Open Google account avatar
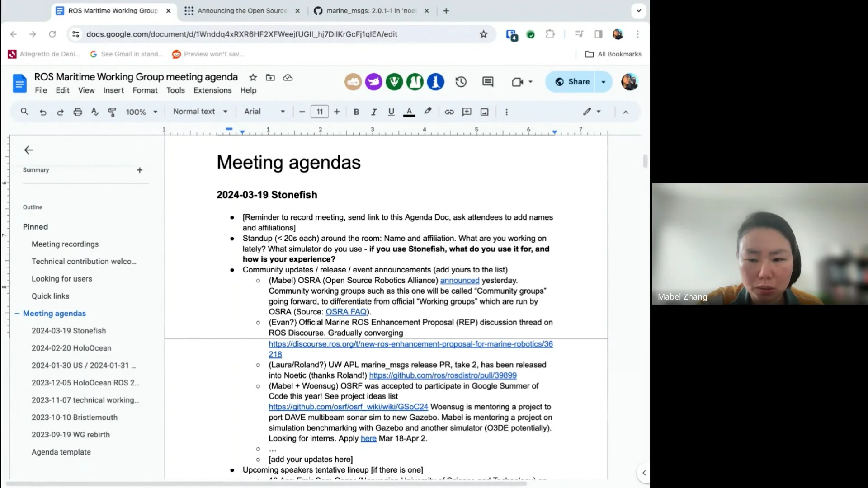The width and height of the screenshot is (868, 488). [629, 82]
